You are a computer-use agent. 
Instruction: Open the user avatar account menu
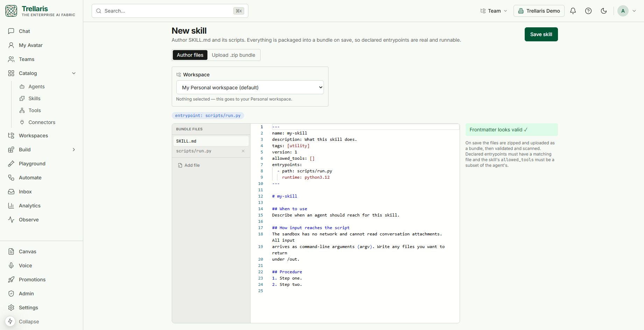tap(627, 11)
